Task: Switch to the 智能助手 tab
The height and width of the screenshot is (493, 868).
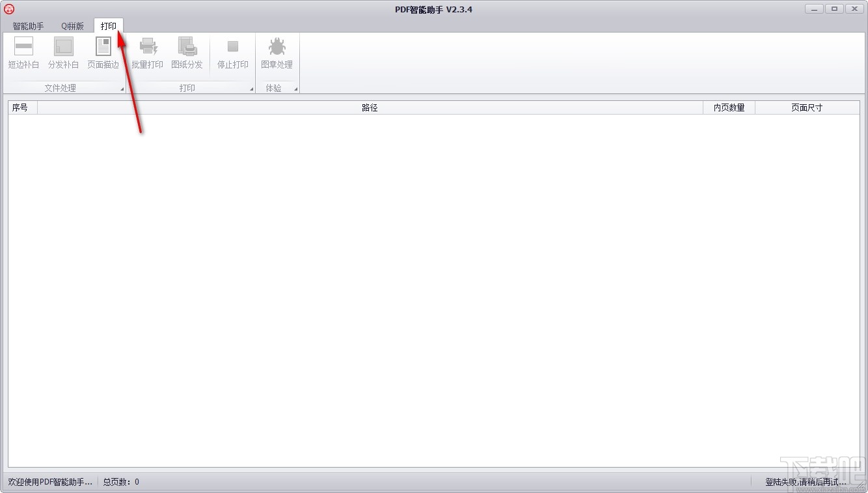Action: tap(27, 26)
